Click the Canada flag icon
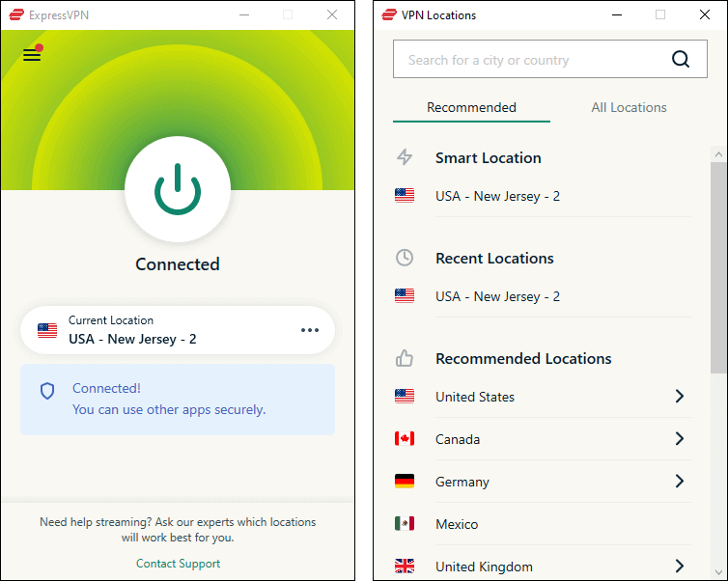Image resolution: width=728 pixels, height=581 pixels. (x=405, y=439)
